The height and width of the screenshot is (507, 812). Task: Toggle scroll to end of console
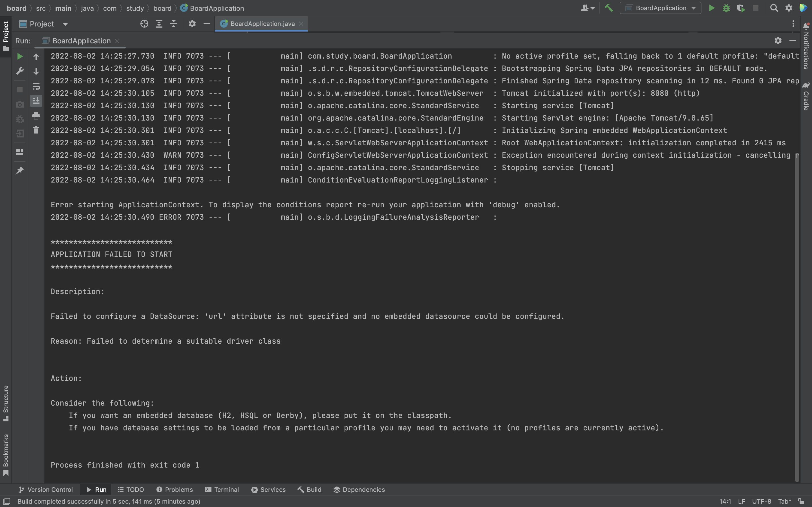[36, 101]
